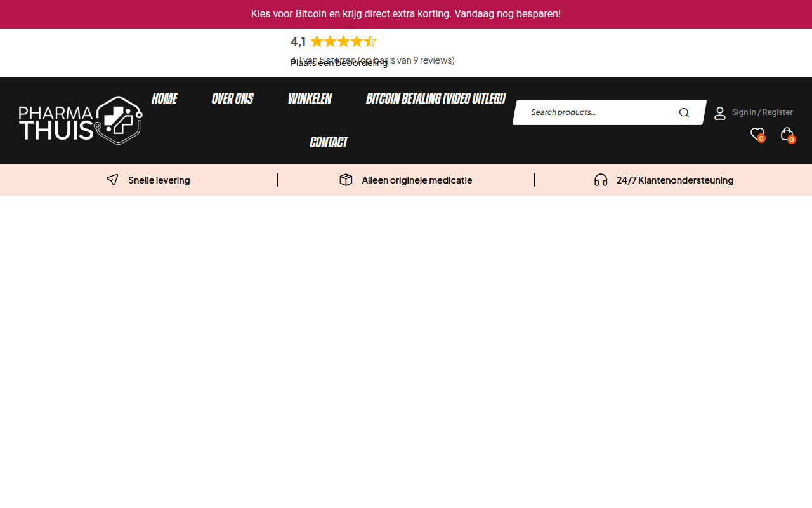
Task: Click the Sign In / Register link
Action: click(763, 112)
